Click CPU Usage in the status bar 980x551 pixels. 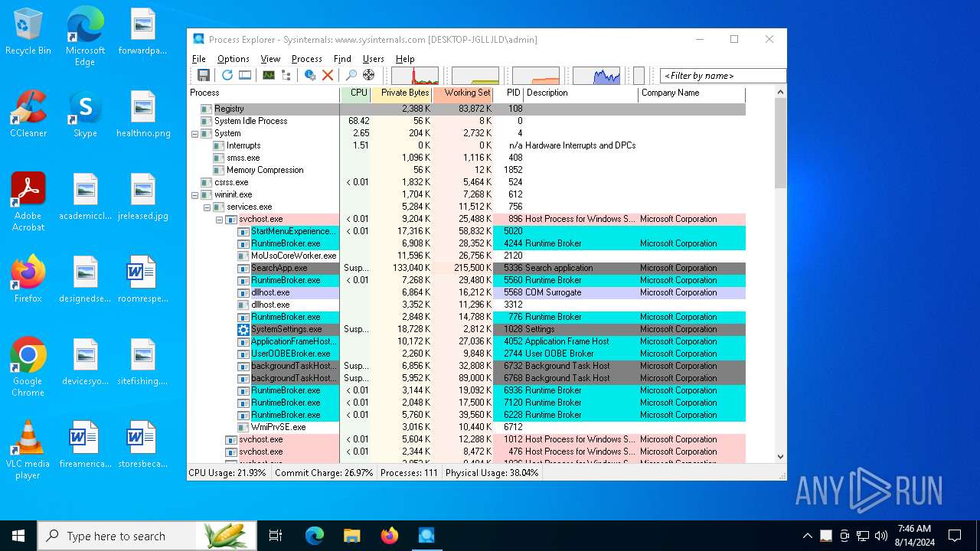pyautogui.click(x=227, y=473)
